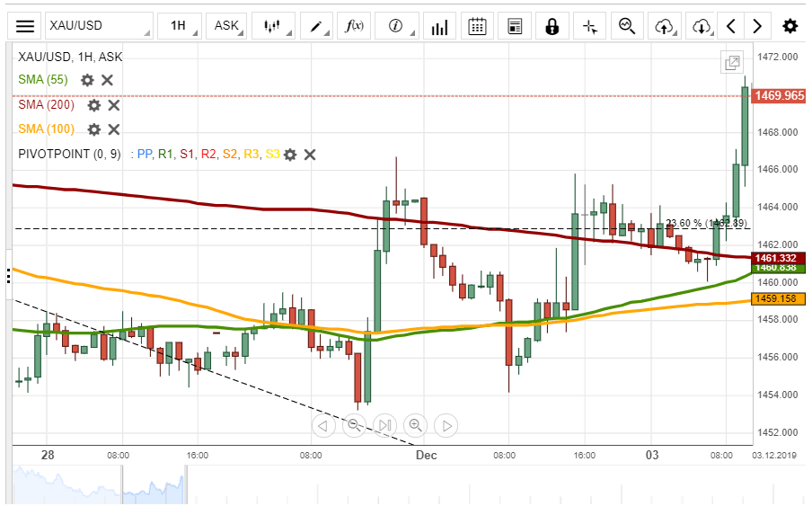Open SMA (200) settings gear

[x=93, y=105]
